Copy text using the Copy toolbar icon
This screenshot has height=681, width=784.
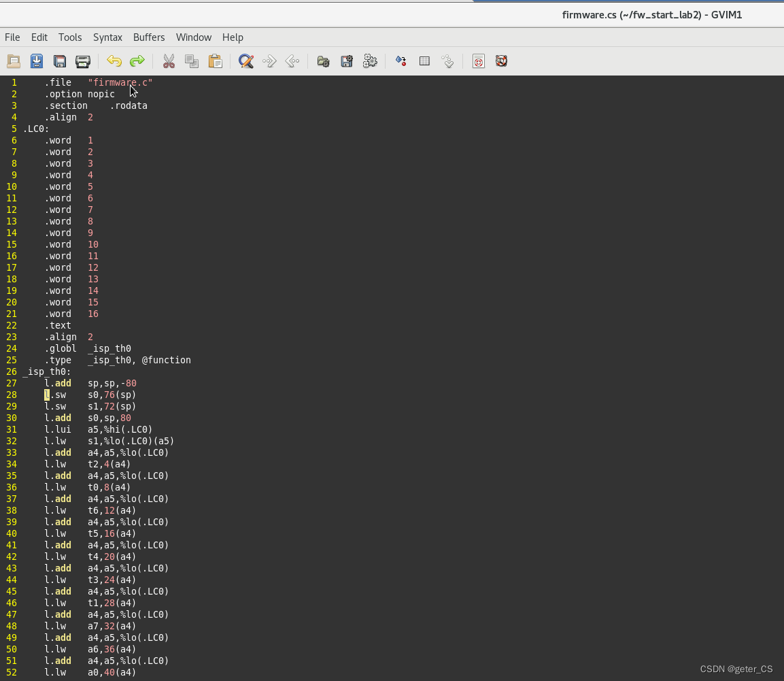[x=191, y=61]
